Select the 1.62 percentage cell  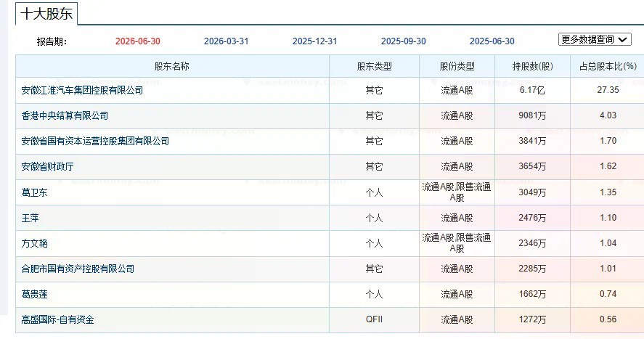[608, 166]
